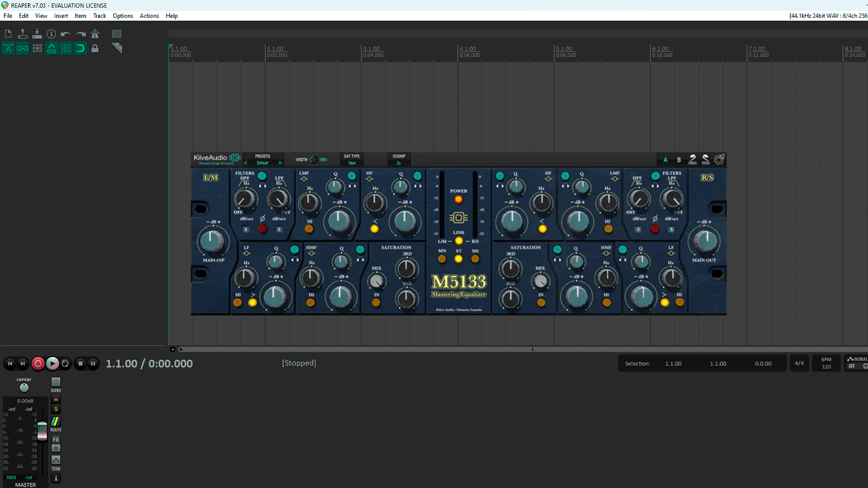The width and height of the screenshot is (868, 488).
Task: Select plugin state B
Action: (679, 160)
